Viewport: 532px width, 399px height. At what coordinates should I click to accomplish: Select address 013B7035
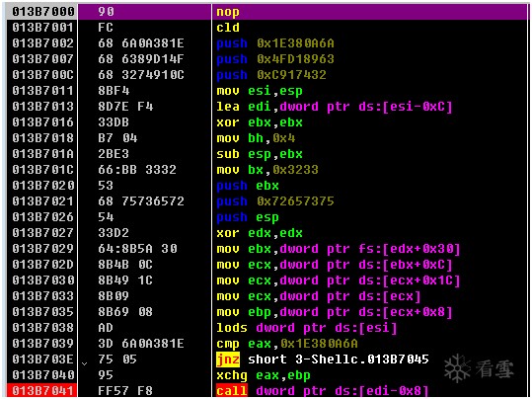coord(42,312)
